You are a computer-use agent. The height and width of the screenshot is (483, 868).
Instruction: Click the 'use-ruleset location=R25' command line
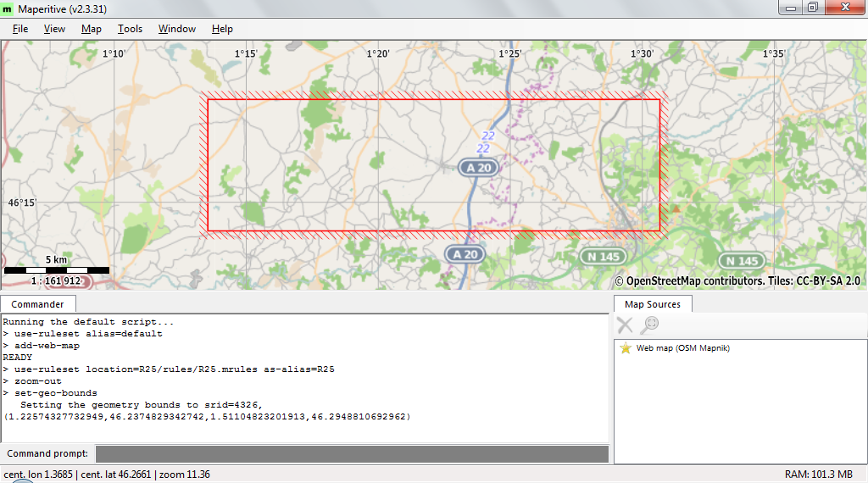169,369
